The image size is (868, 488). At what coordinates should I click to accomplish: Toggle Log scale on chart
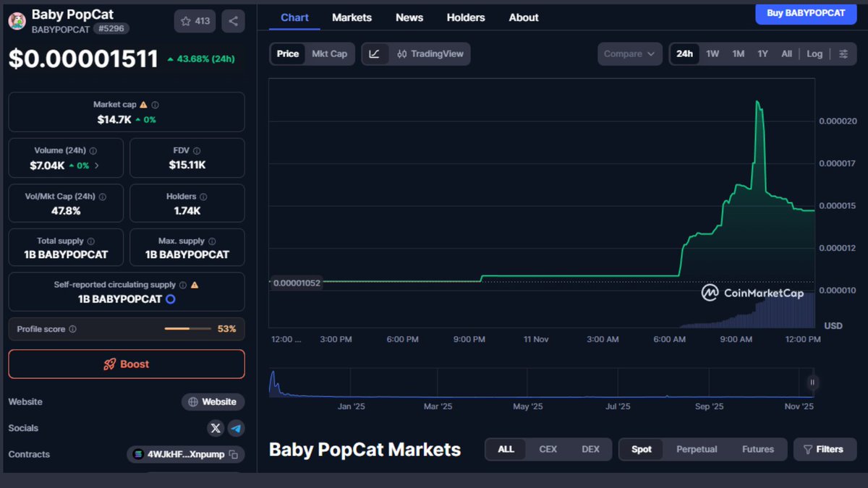(x=814, y=54)
